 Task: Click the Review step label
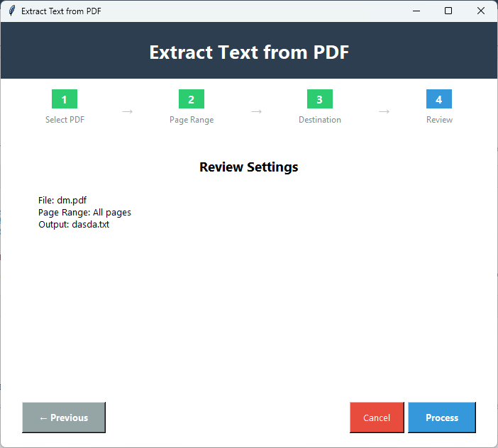click(439, 120)
